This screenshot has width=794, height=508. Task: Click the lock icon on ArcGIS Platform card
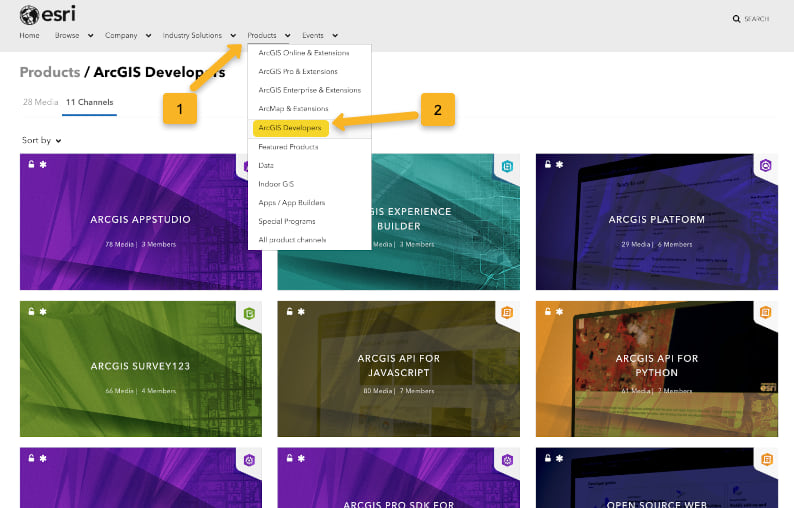[x=547, y=164]
